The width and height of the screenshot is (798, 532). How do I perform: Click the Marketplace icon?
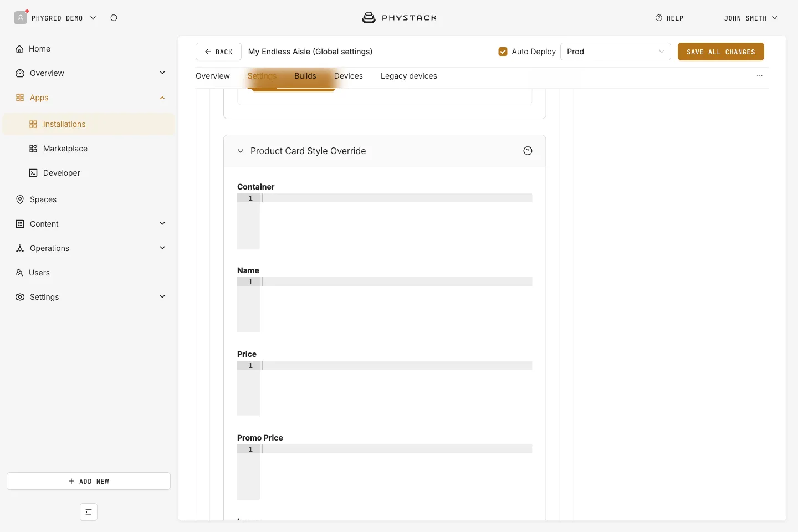click(x=33, y=149)
